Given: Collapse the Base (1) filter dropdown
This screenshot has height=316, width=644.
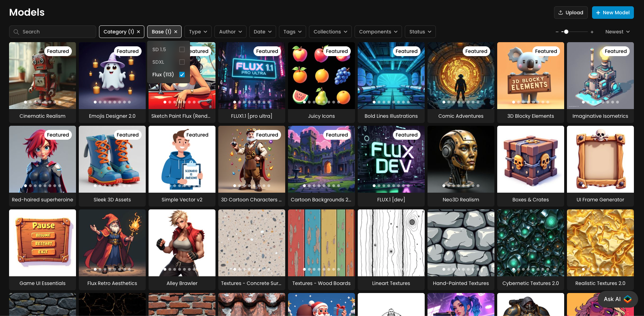Looking at the screenshot, I should (x=161, y=32).
